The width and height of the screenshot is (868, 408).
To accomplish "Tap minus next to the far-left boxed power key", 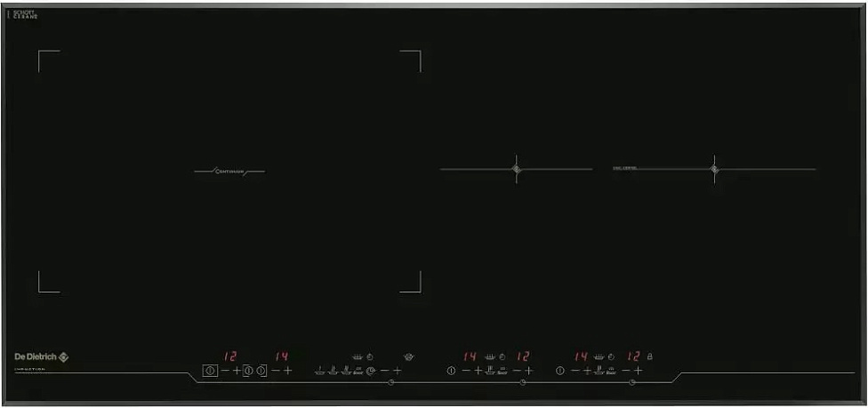I will 225,371.
